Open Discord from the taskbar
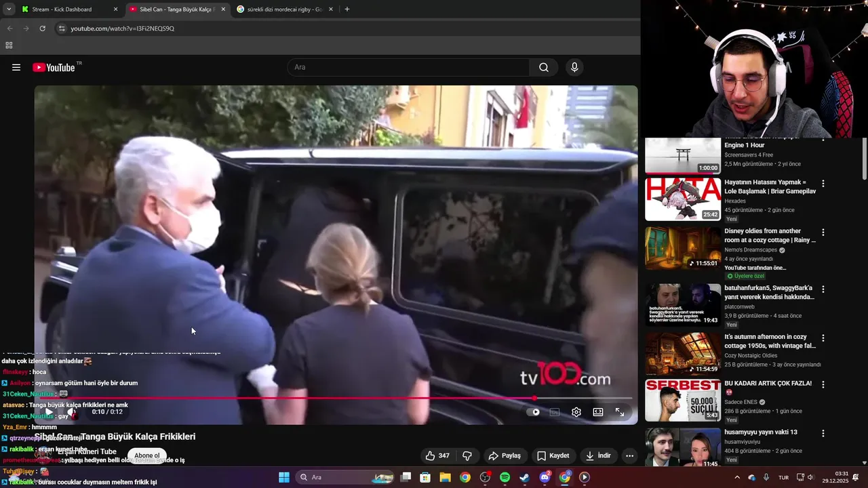The height and width of the screenshot is (488, 868). coord(545,477)
